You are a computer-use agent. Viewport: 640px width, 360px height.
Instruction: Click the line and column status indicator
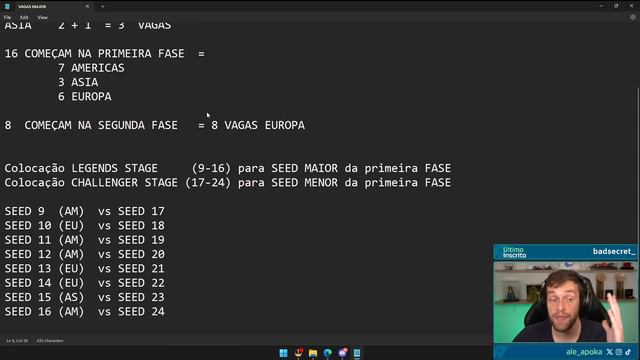coord(17,340)
